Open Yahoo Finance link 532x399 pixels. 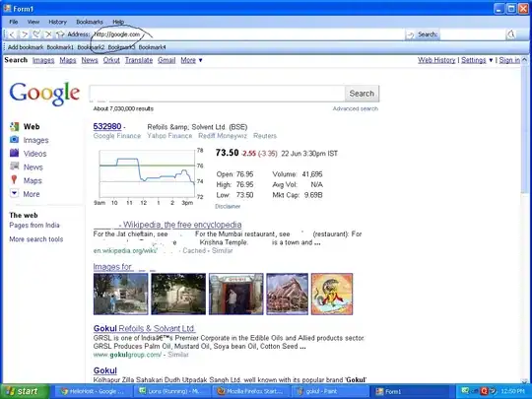(169, 136)
